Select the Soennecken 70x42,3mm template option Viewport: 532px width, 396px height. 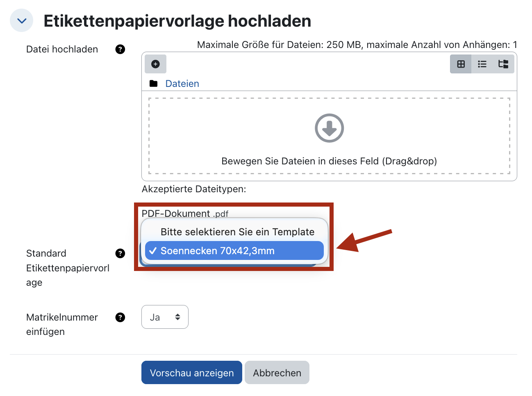(234, 250)
